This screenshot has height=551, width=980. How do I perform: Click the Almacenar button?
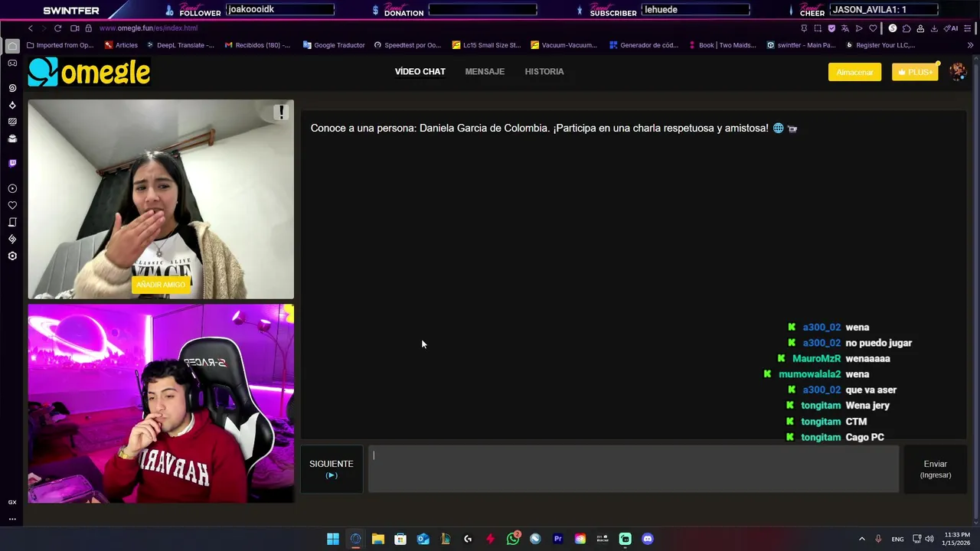(854, 72)
